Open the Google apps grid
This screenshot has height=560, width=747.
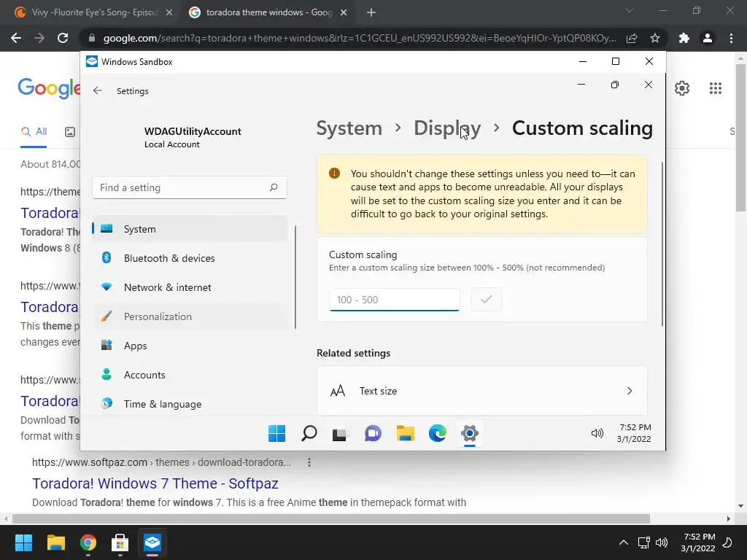click(x=716, y=88)
